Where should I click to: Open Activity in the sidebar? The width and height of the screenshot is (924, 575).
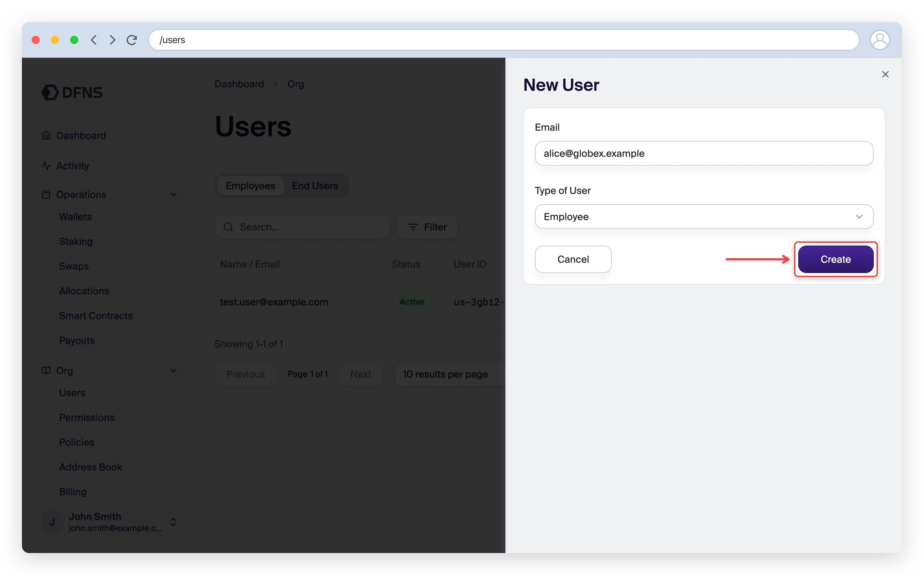[73, 166]
